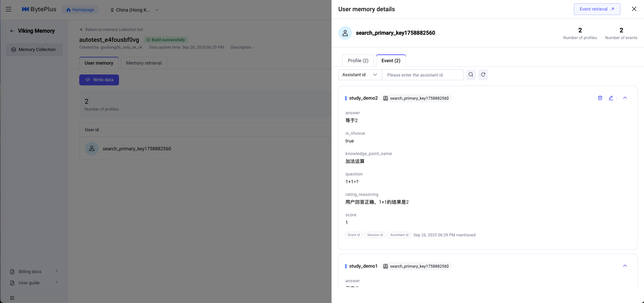Click the back arrow beside Viking Memory
The width and height of the screenshot is (644, 303).
tap(12, 31)
